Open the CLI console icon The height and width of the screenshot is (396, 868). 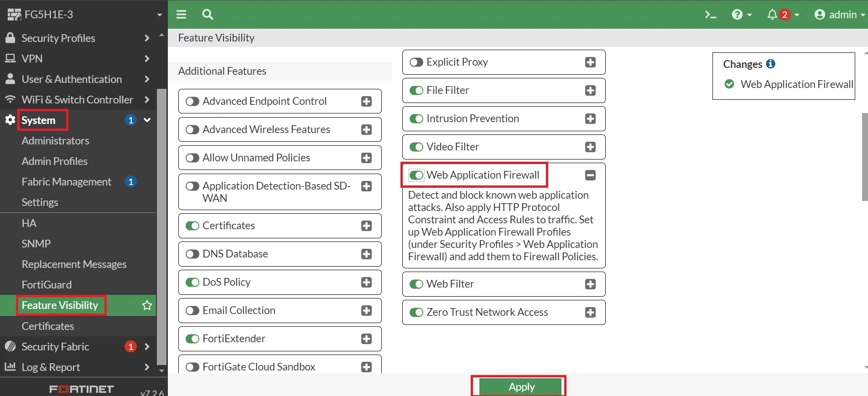[x=710, y=15]
